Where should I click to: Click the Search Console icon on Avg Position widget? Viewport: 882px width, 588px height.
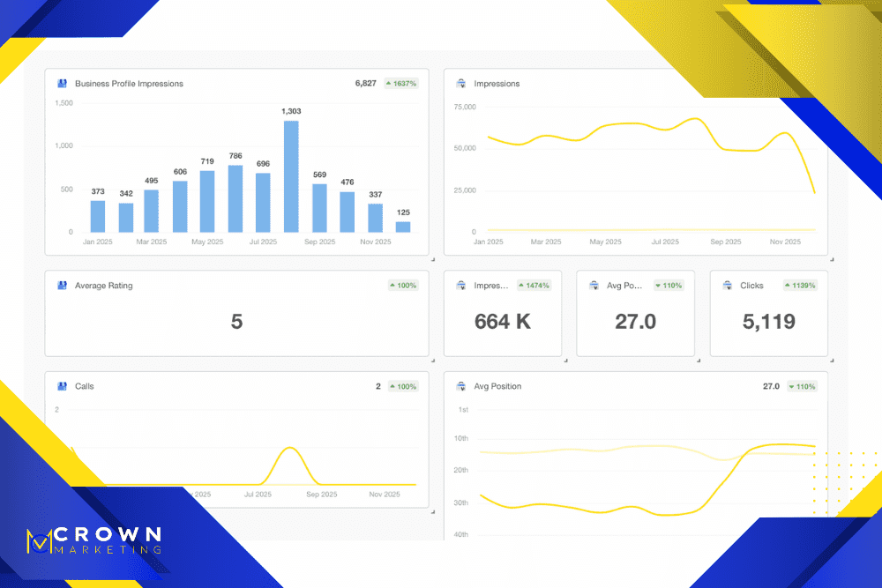click(x=460, y=386)
